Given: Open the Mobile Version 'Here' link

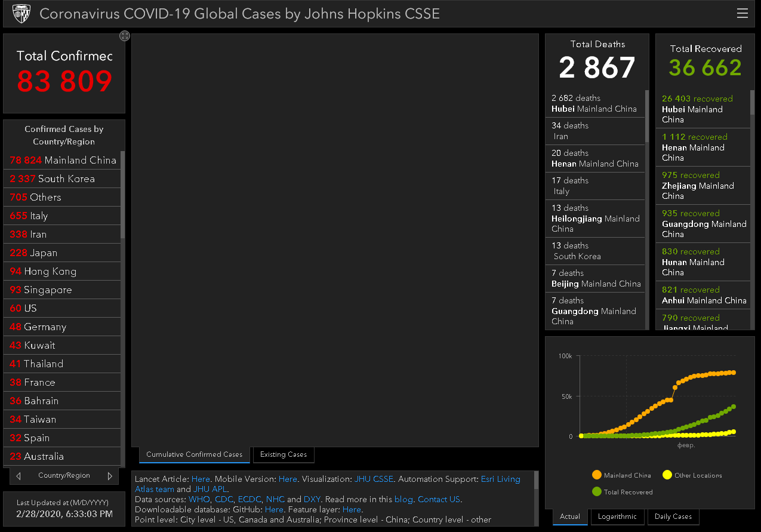Looking at the screenshot, I should tap(288, 479).
